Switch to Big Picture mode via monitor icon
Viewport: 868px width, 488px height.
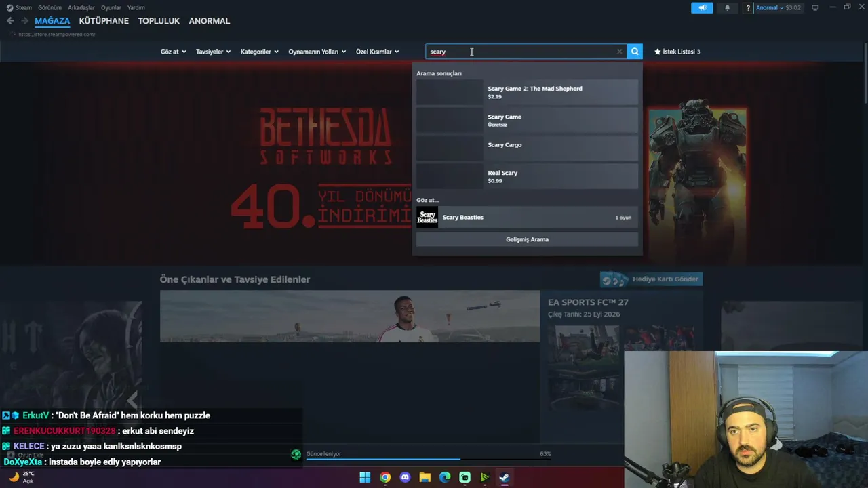[815, 8]
